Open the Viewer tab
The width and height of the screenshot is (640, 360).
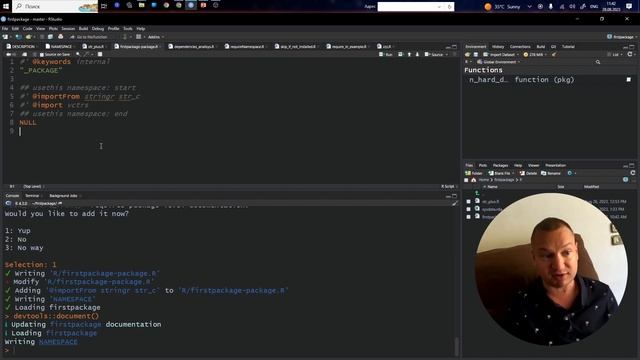point(533,165)
